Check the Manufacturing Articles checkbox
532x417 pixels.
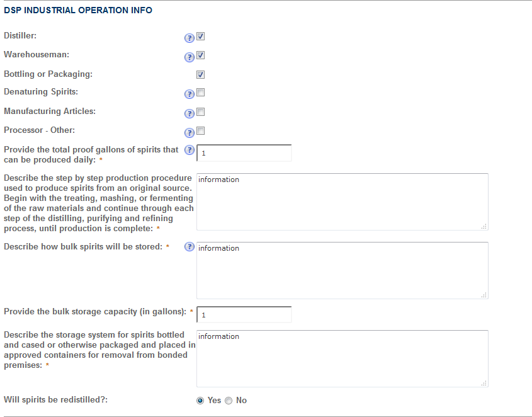pyautogui.click(x=201, y=112)
